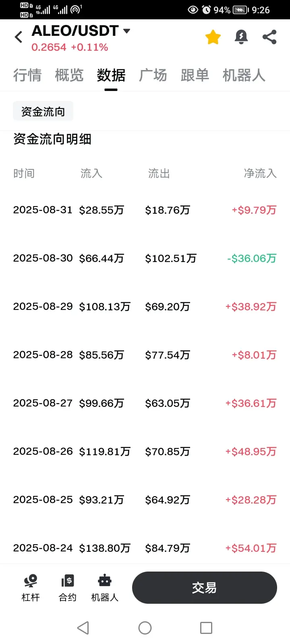Open the 跟单 tab
Viewport: 290px width, 644px height.
click(x=195, y=75)
